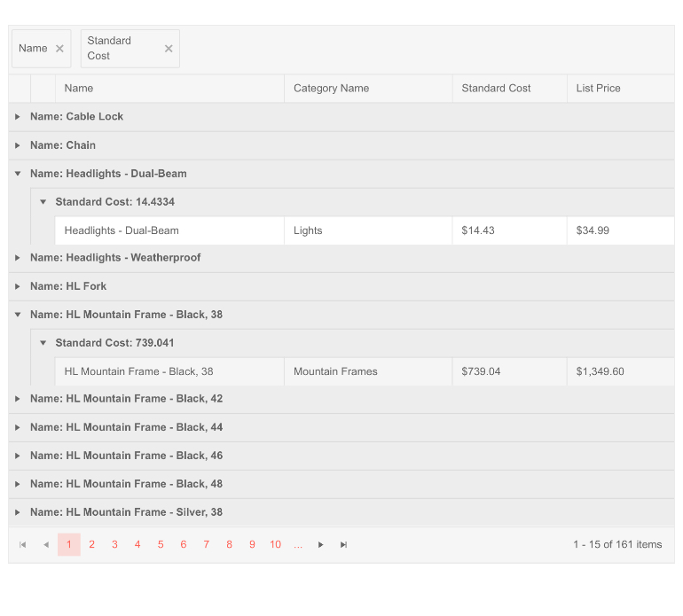Expand the Cable Lock group
This screenshot has height=616, width=683.
tap(18, 117)
